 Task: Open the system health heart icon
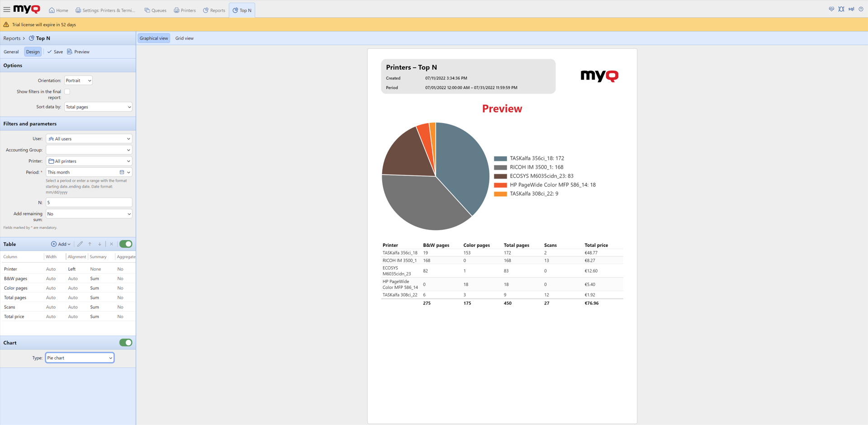click(831, 9)
